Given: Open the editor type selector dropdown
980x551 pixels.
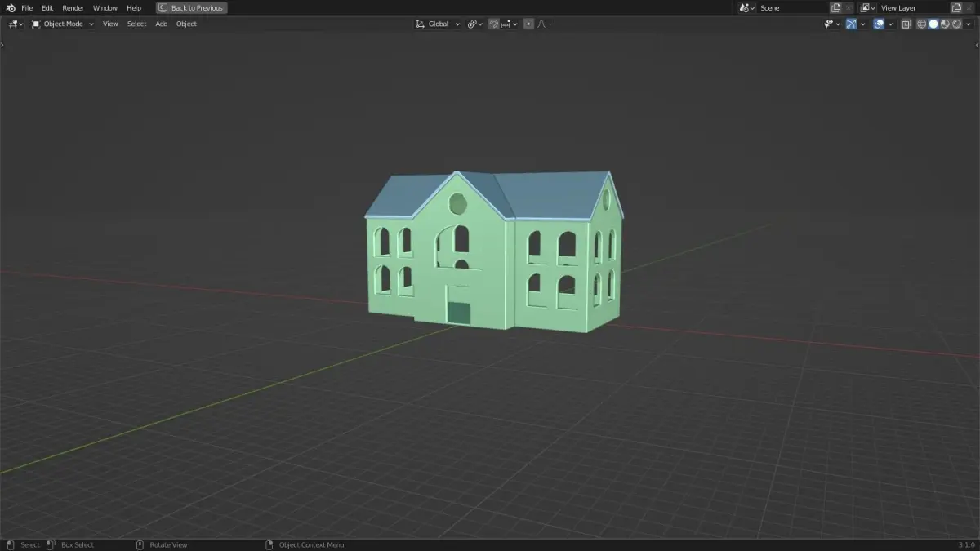Looking at the screenshot, I should tap(16, 24).
